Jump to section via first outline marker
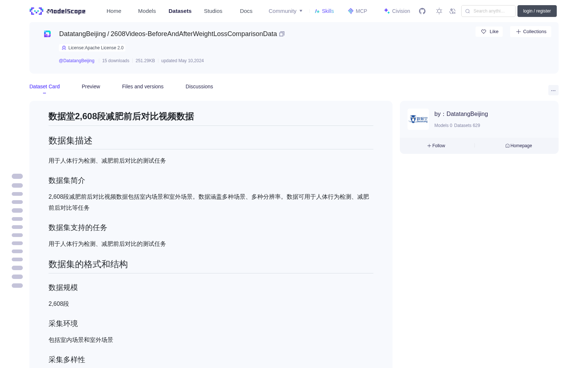This screenshot has width=588, height=368. tap(17, 176)
